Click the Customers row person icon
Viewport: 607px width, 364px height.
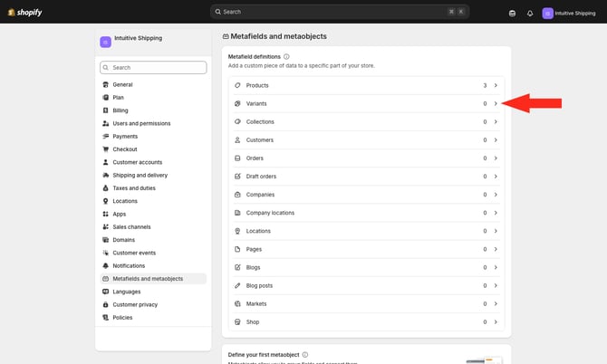(x=237, y=140)
